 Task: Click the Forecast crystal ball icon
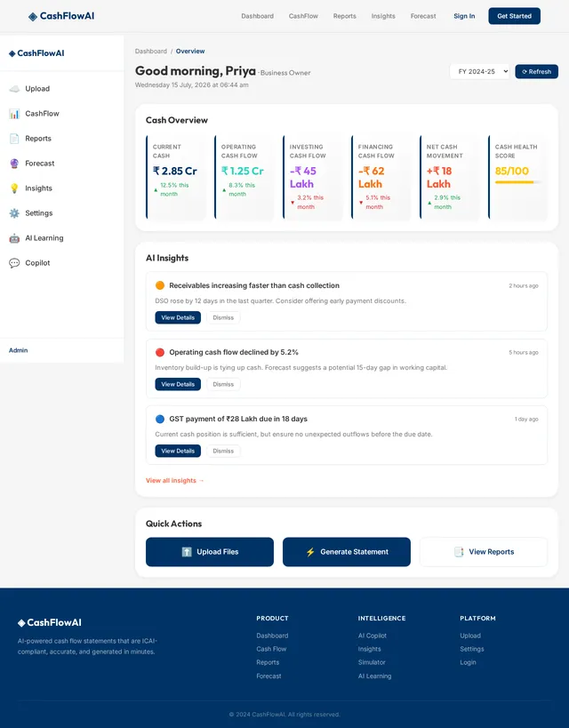coord(14,164)
